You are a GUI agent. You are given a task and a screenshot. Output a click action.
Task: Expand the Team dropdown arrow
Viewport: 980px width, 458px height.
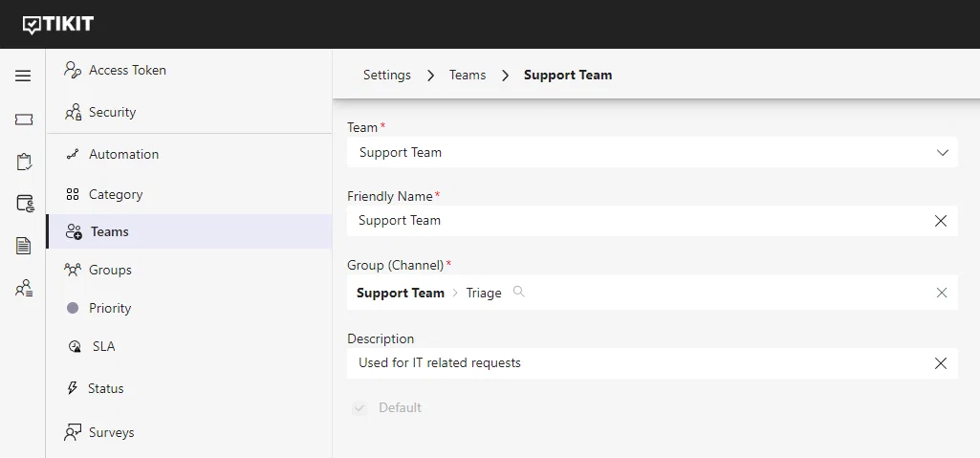pos(943,152)
